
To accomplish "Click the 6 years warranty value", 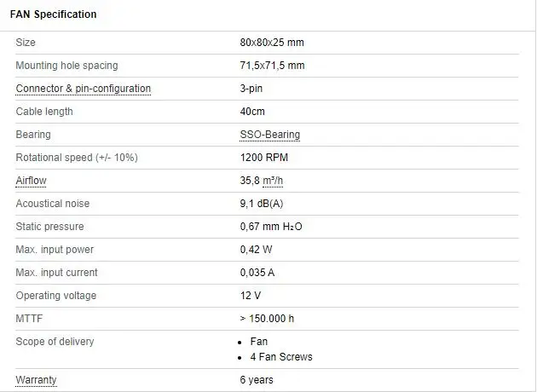I will coord(257,380).
